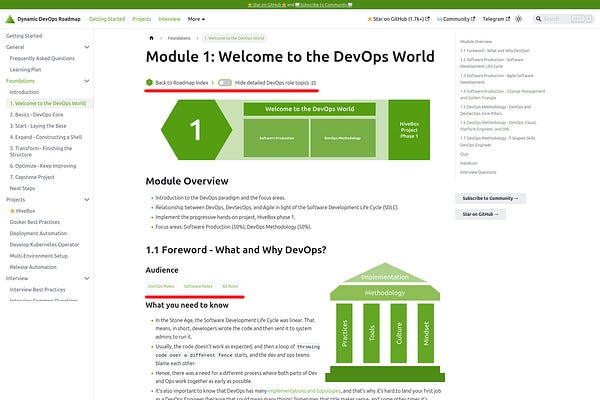Open Release Automation in sidebar

(33, 267)
